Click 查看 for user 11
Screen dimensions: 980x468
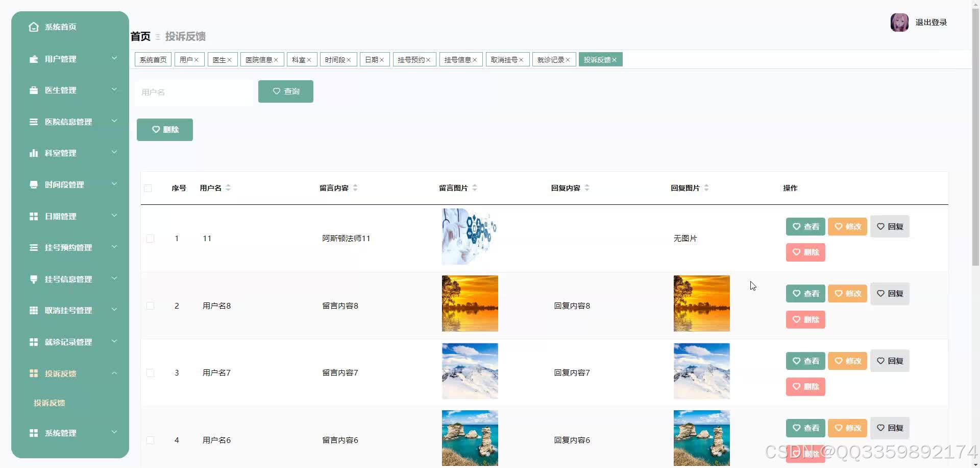coord(805,227)
